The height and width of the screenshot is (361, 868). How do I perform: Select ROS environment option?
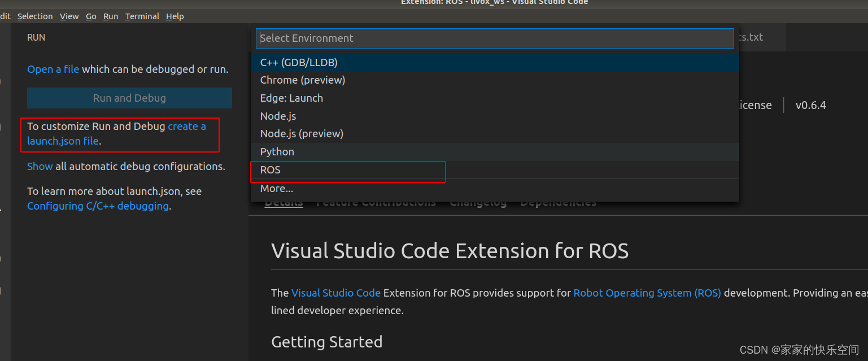click(x=495, y=170)
